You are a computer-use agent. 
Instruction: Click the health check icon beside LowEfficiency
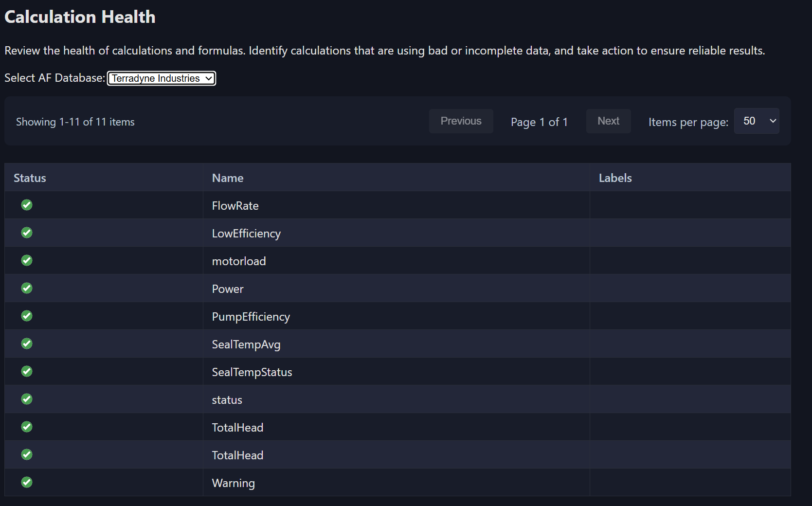27,233
